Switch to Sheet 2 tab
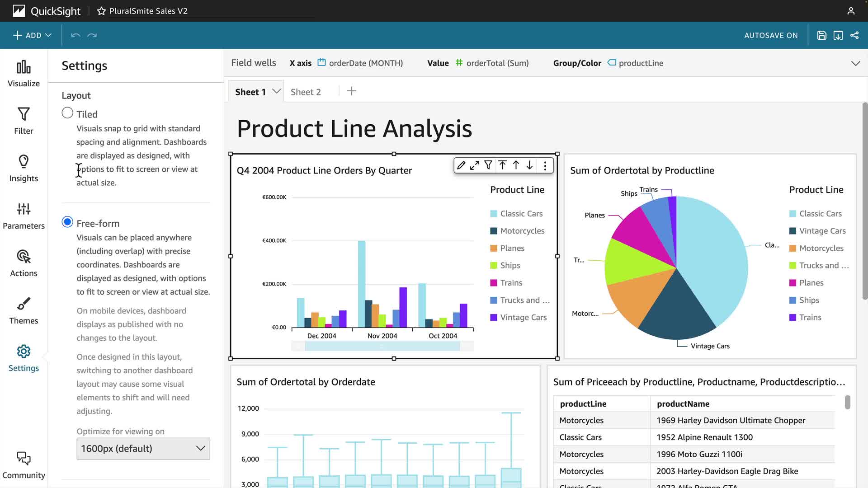868x488 pixels. [x=306, y=92]
